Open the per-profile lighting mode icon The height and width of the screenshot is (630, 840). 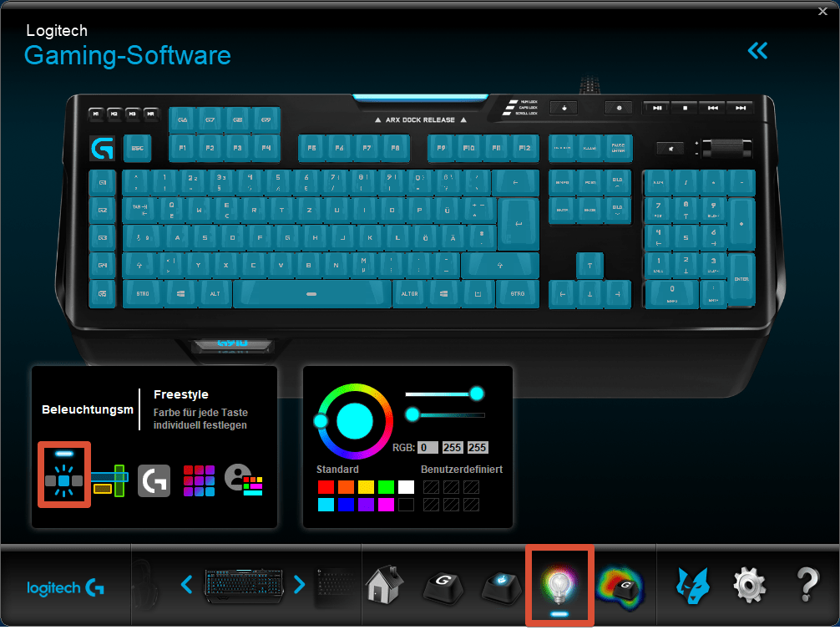[244, 480]
